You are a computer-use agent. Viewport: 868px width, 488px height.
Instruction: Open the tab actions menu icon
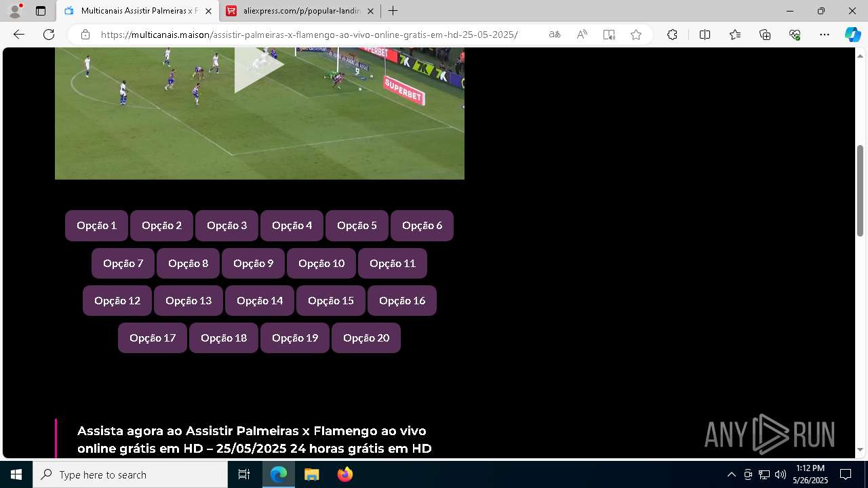click(x=41, y=11)
